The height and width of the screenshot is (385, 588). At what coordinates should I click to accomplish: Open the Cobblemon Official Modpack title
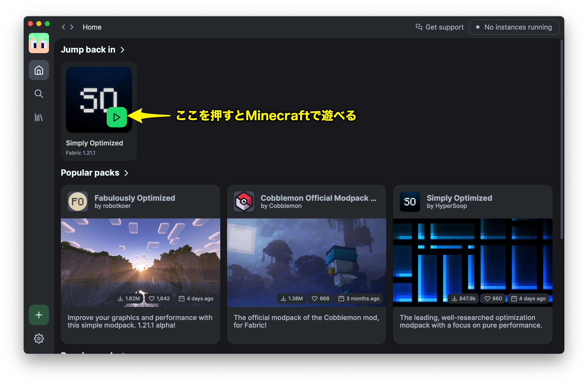318,198
